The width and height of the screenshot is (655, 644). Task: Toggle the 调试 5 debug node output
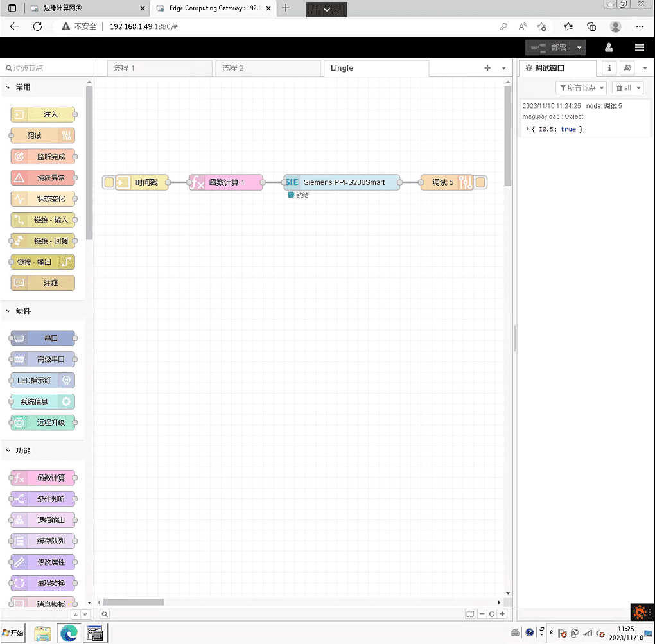[480, 183]
